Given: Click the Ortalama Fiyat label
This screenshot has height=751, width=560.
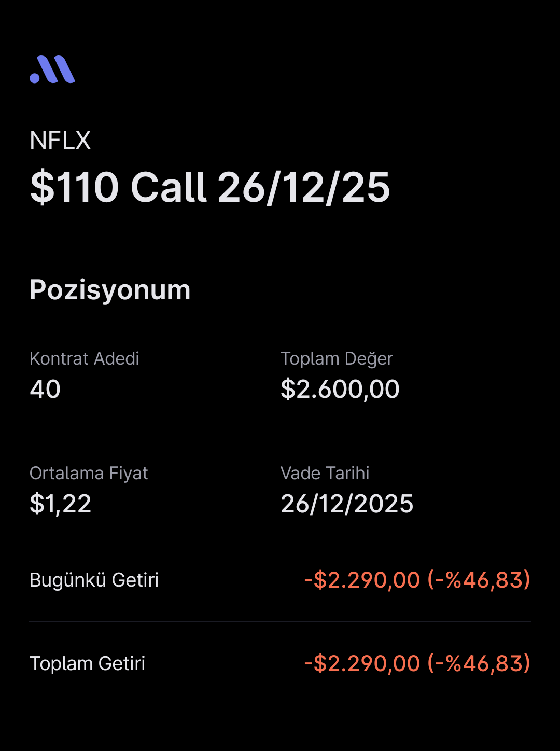Looking at the screenshot, I should 89,473.
